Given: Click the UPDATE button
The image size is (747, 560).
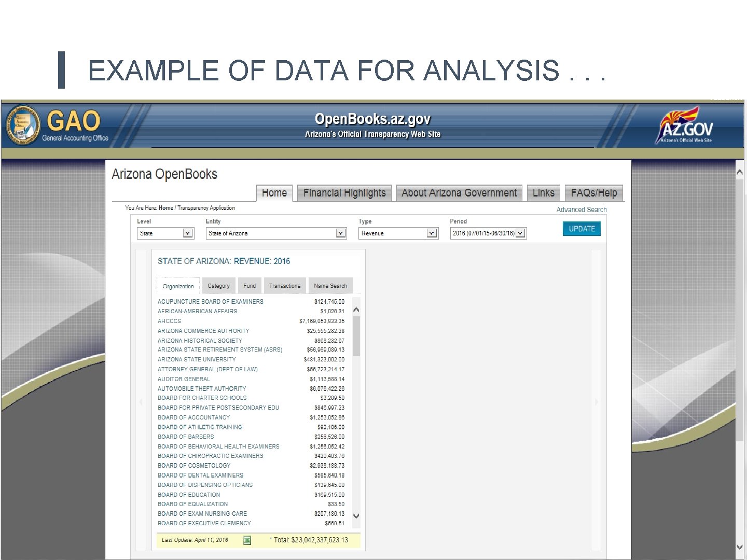Looking at the screenshot, I should click(582, 229).
